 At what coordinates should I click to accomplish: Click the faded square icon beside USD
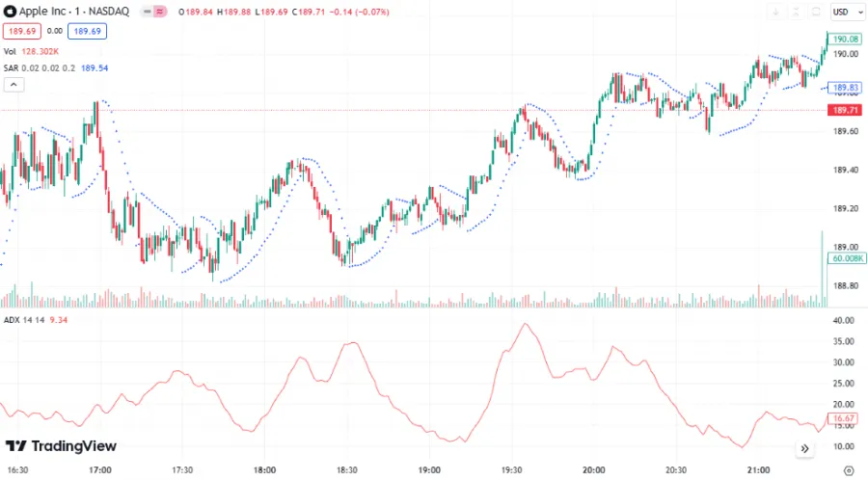(815, 12)
